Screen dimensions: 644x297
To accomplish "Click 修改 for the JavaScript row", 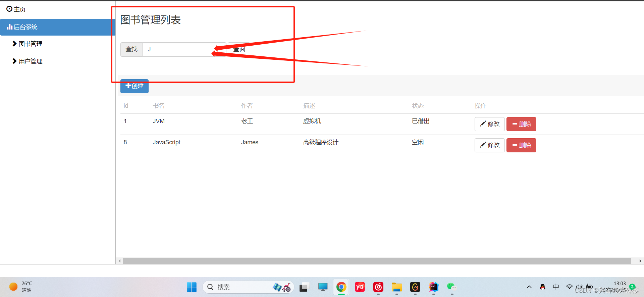I will [489, 145].
